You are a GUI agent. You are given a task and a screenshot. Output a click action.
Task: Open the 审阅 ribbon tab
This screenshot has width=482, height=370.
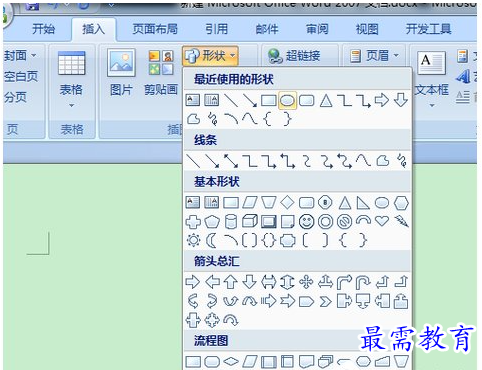317,29
